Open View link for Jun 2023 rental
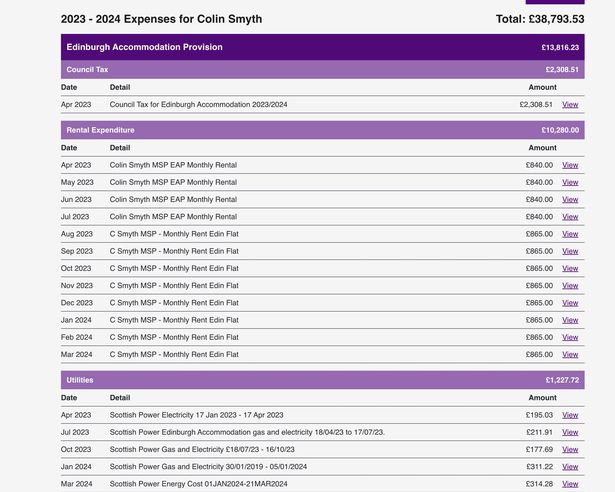The height and width of the screenshot is (492, 615). pos(570,200)
